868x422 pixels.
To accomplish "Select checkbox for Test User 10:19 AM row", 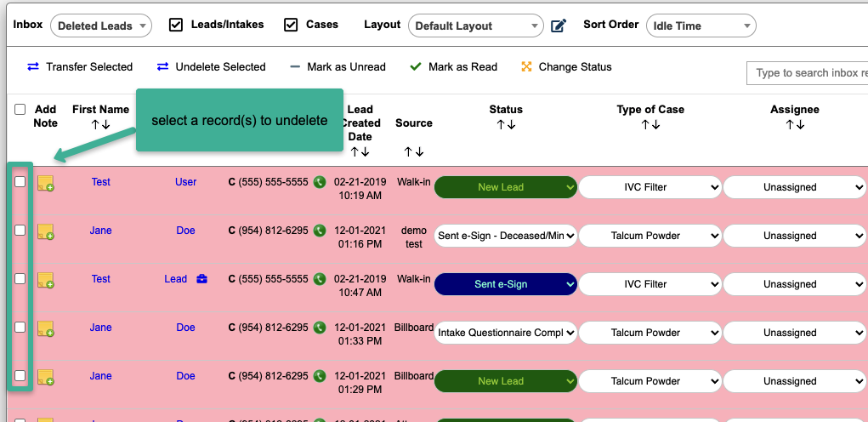I will point(20,182).
